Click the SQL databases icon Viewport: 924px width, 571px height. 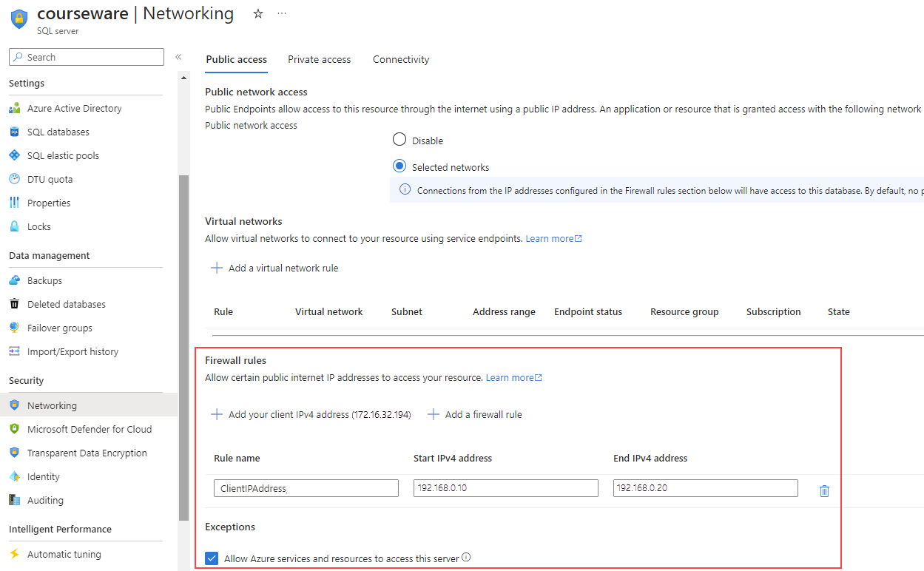click(14, 132)
